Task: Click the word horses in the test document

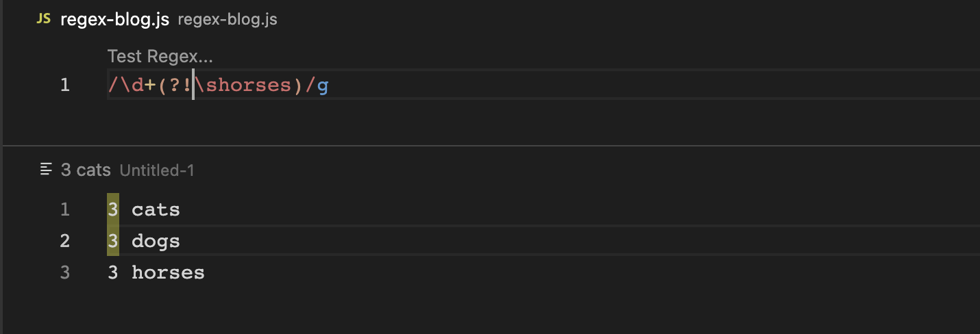Action: [168, 272]
